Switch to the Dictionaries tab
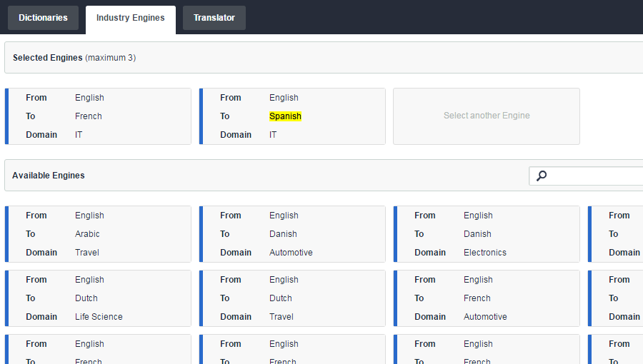Screen dimensions: 643x364 tap(43, 18)
